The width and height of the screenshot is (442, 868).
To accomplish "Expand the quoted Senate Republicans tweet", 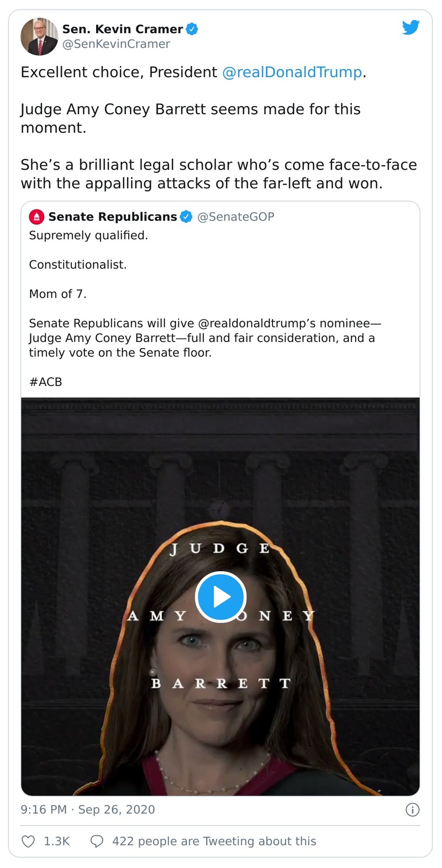I will click(221, 304).
